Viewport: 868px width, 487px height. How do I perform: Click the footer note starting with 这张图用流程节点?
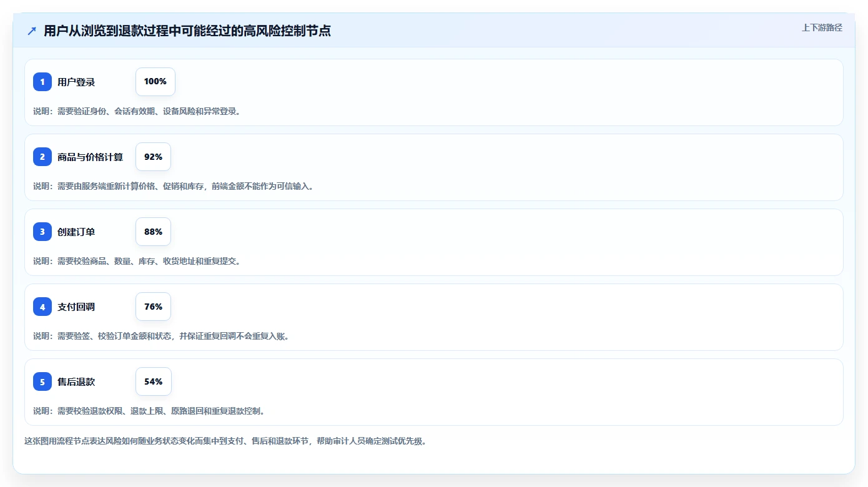click(225, 441)
